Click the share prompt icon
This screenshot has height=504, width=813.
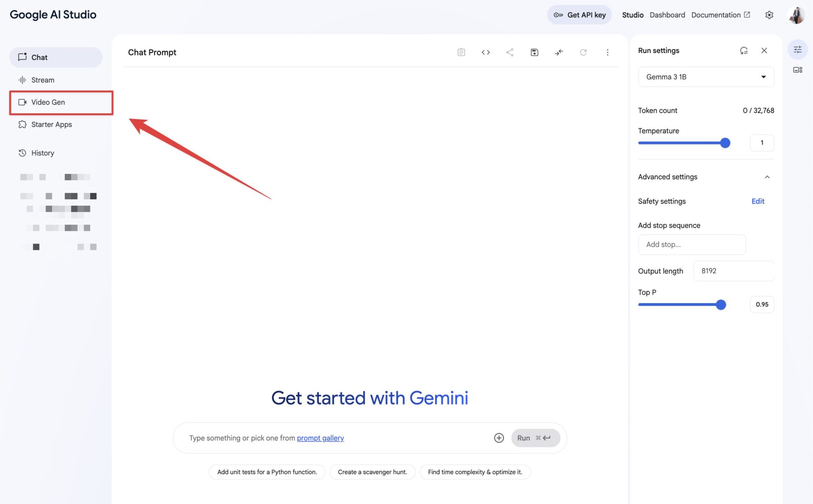point(510,52)
